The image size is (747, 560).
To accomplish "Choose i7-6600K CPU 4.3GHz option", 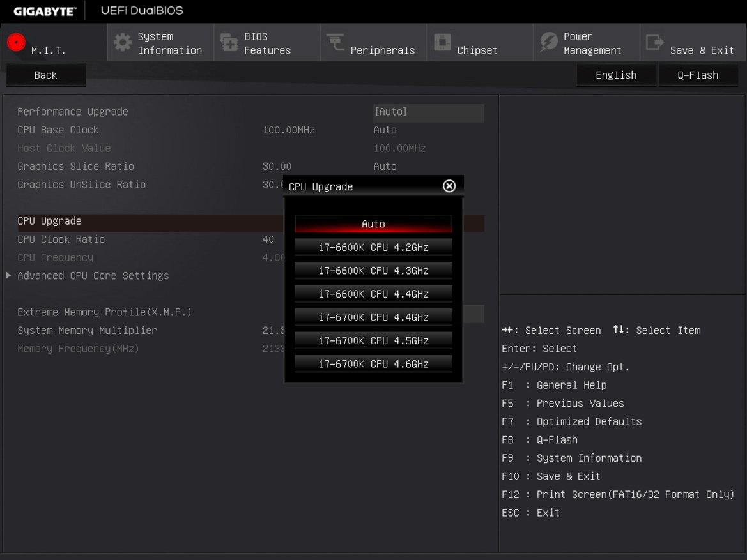I will 373,271.
